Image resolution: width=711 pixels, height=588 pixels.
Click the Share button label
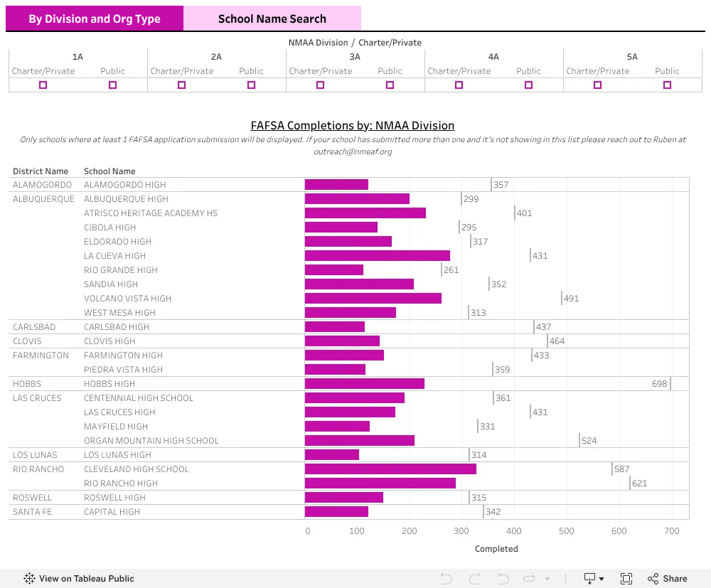pyautogui.click(x=675, y=579)
